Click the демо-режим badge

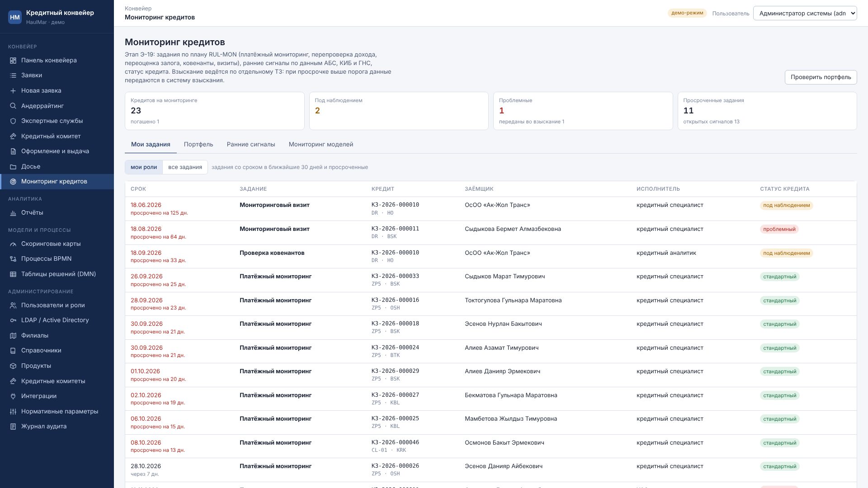pyautogui.click(x=687, y=13)
